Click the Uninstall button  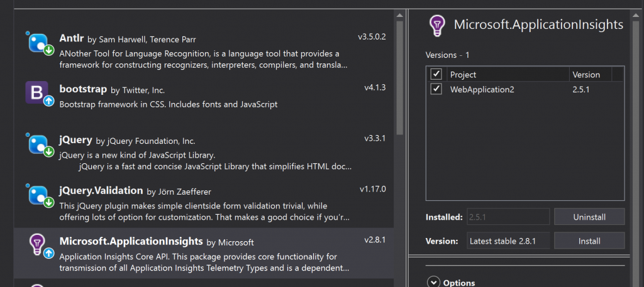coord(589,217)
